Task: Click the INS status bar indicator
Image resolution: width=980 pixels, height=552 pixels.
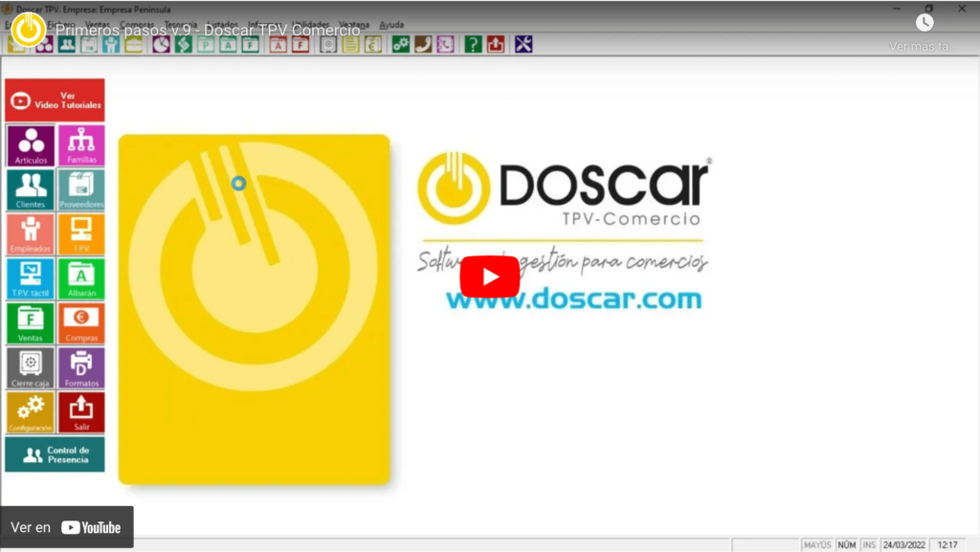Action: click(x=869, y=545)
